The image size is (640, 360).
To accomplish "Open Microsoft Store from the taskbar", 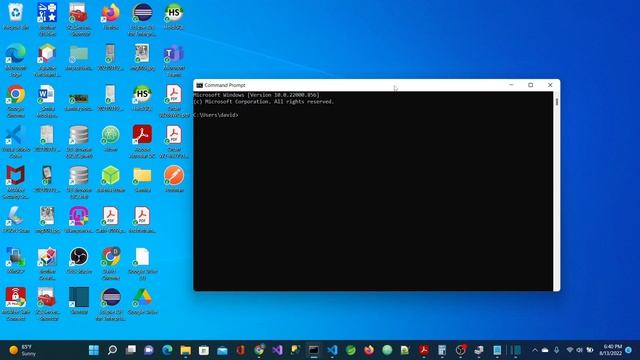I will (x=204, y=350).
